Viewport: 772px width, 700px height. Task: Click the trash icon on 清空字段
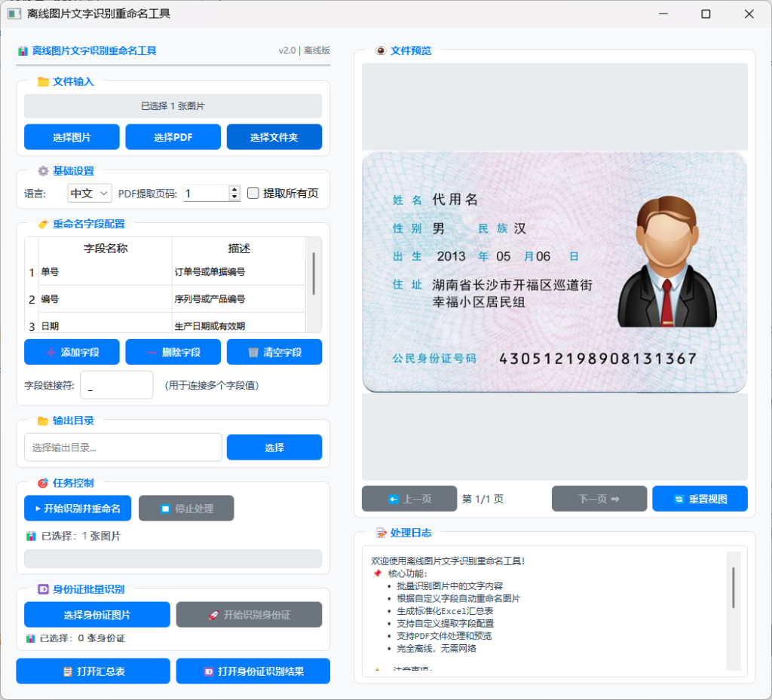pyautogui.click(x=253, y=352)
